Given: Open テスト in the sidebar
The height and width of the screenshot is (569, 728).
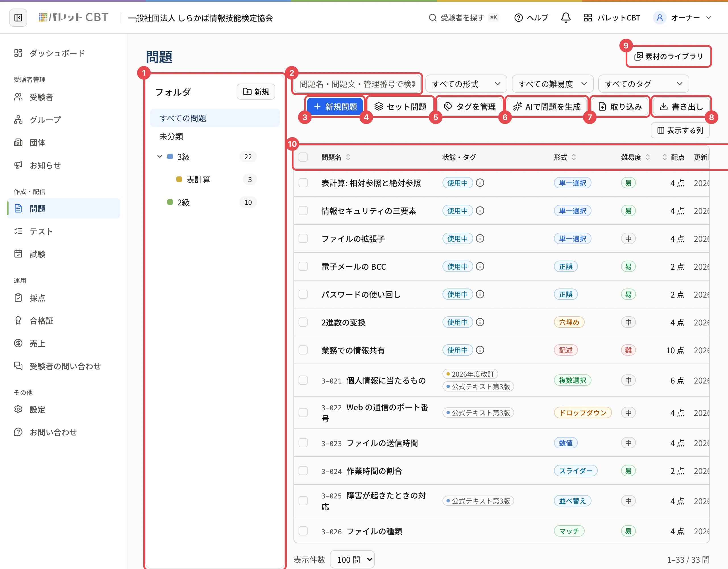Looking at the screenshot, I should (63, 231).
